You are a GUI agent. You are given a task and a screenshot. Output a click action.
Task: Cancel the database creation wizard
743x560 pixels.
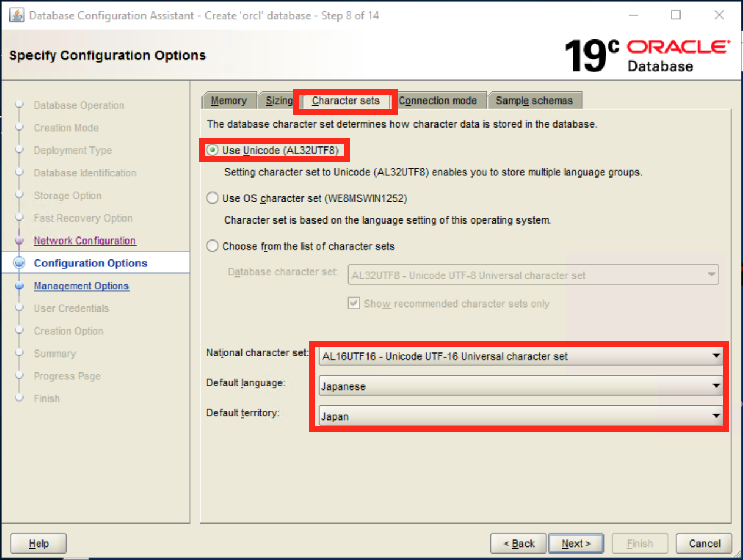704,544
